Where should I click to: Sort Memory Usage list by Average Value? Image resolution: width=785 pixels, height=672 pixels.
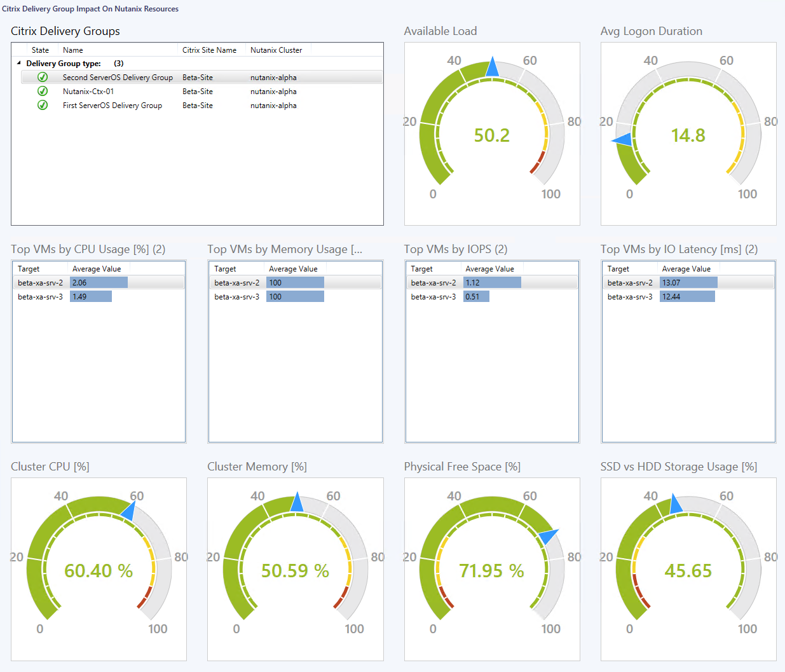pyautogui.click(x=293, y=269)
